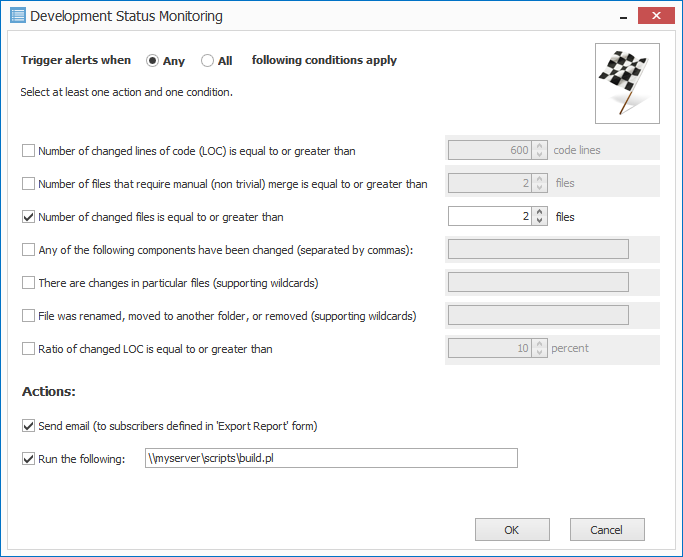683x557 pixels.
Task: Click the window title bar app icon
Action: click(17, 16)
